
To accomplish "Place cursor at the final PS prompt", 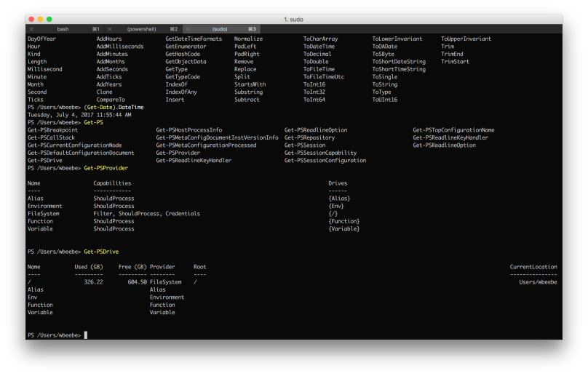I will point(85,335).
